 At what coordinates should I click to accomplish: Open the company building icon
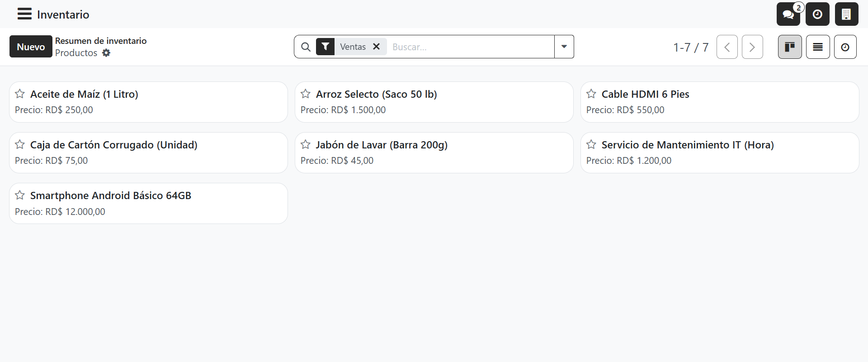coord(846,14)
